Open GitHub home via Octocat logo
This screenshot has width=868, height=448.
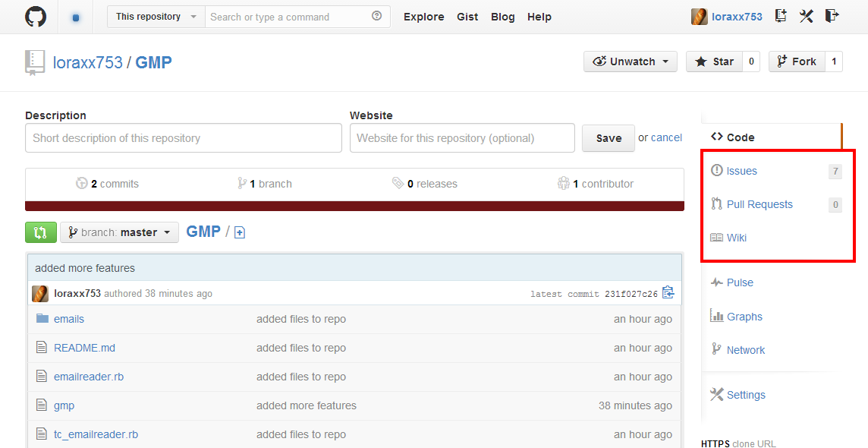[x=36, y=17]
